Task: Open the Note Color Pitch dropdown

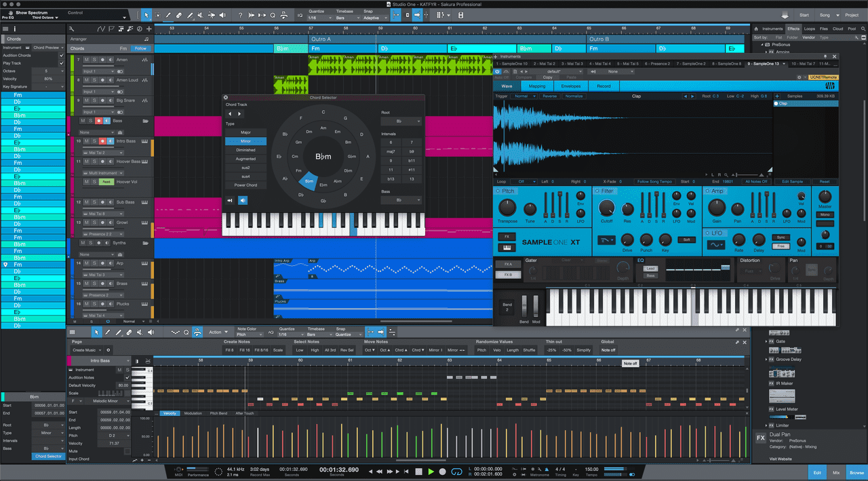Action: (x=250, y=334)
